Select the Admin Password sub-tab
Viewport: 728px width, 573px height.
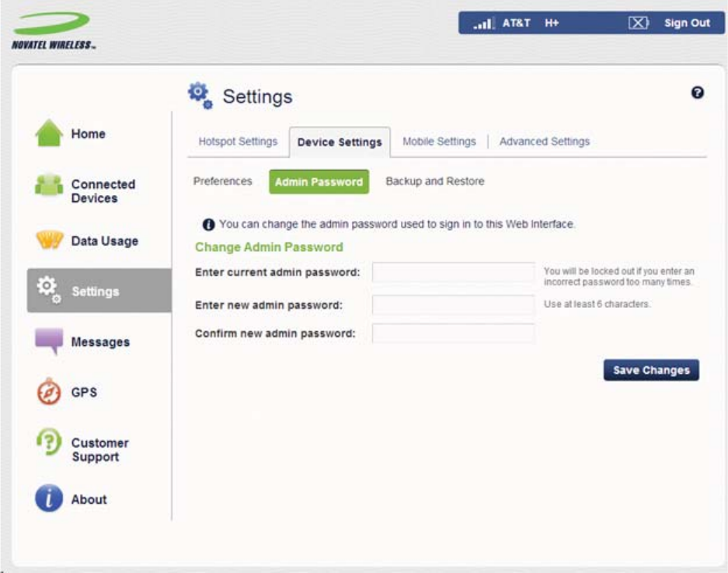pyautogui.click(x=319, y=182)
